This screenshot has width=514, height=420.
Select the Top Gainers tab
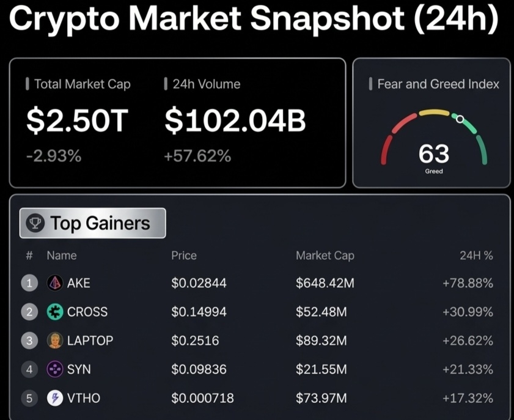[92, 223]
